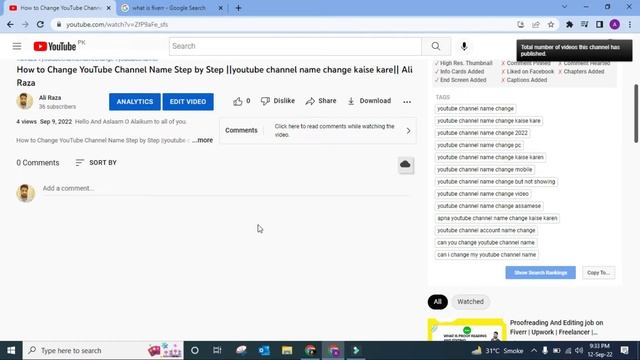
Task: Click tag 'youtube channel name change but not showing'
Action: 496,182
